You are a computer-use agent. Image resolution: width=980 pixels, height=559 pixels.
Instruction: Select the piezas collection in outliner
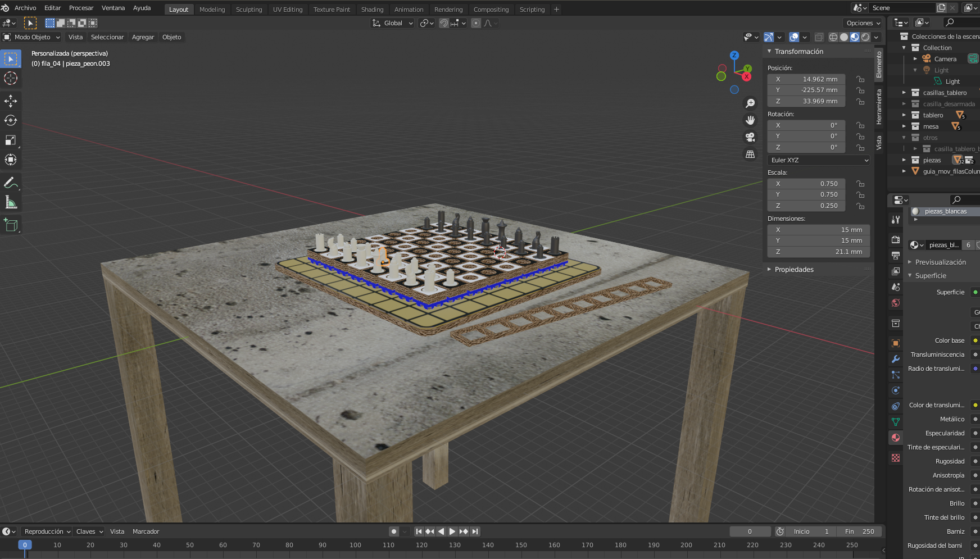[x=932, y=160]
